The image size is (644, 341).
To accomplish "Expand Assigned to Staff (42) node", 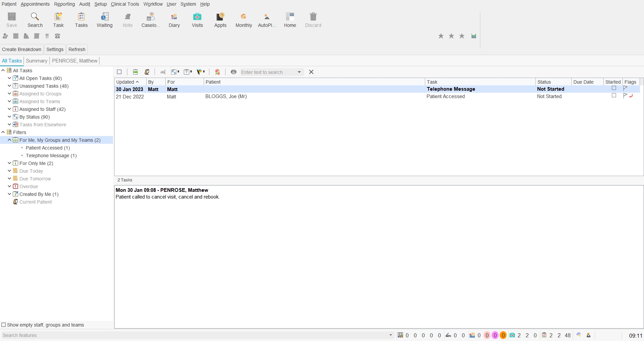I will [x=9, y=109].
